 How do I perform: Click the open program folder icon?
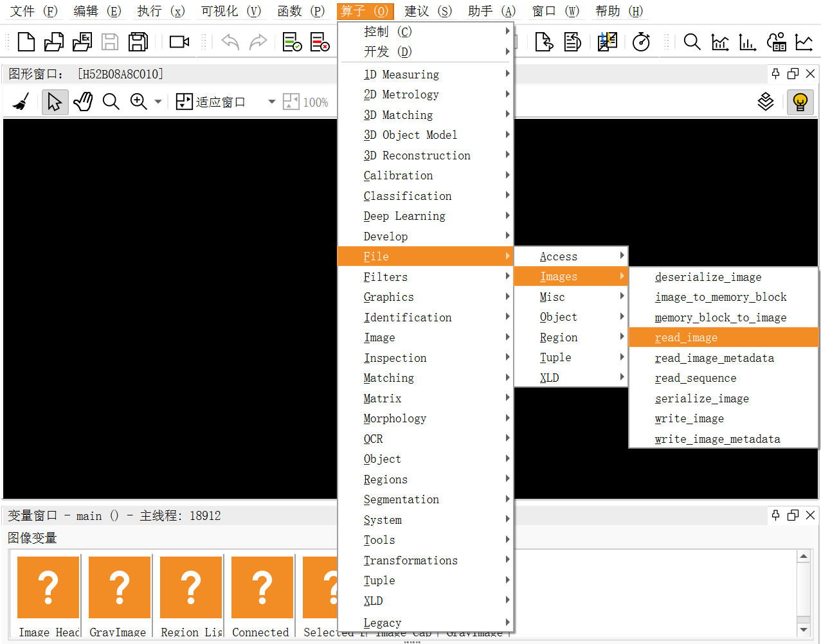click(x=54, y=42)
